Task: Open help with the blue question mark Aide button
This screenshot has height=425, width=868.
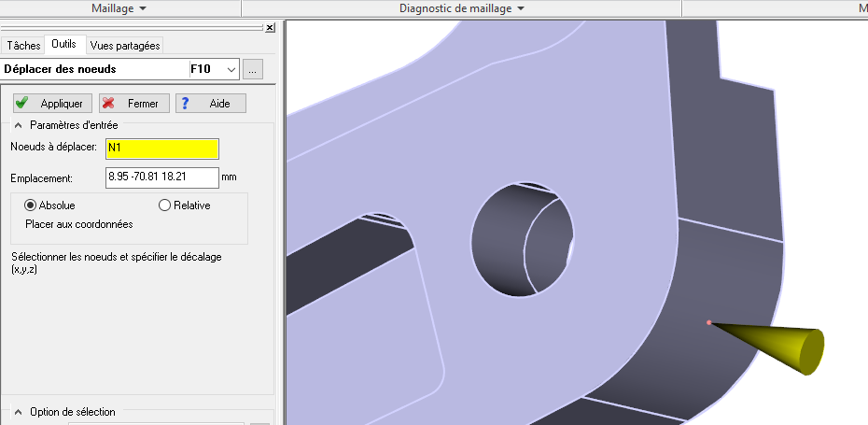Action: [210, 104]
